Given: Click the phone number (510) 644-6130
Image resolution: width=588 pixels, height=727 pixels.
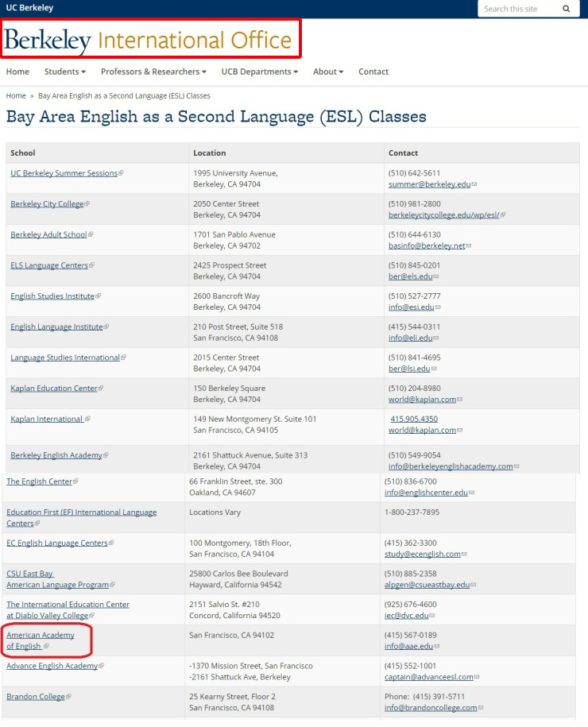Looking at the screenshot, I should coord(415,234).
